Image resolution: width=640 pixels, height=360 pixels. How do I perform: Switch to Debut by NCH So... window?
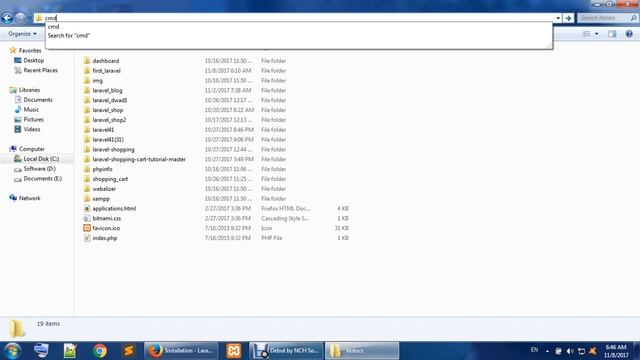coord(286,351)
